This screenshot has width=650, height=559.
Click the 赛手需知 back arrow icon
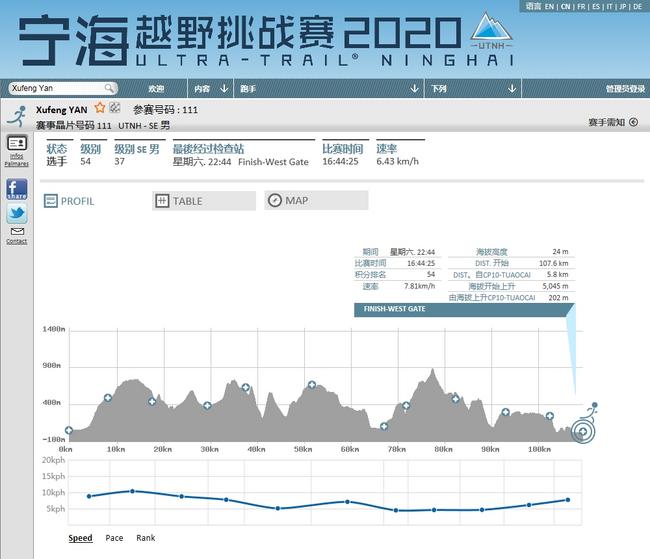633,122
